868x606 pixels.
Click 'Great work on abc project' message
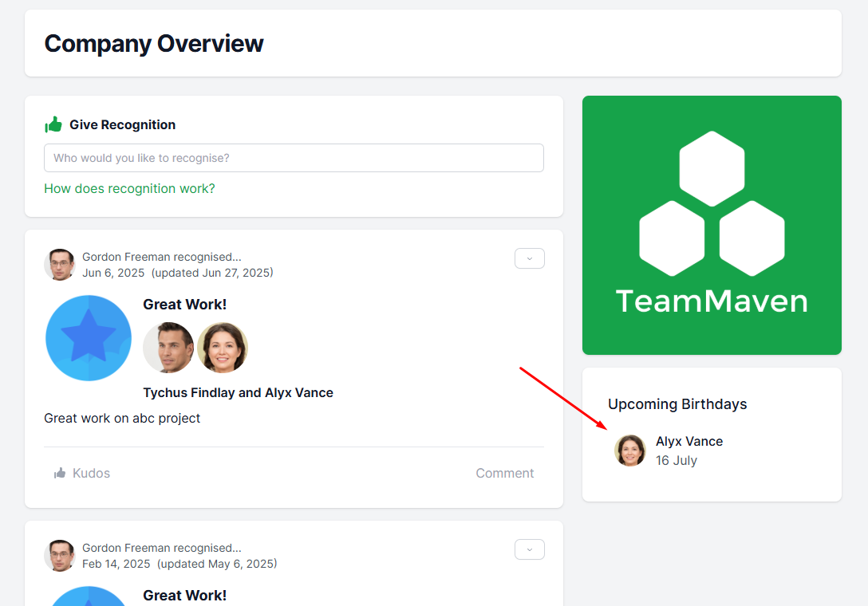(122, 419)
